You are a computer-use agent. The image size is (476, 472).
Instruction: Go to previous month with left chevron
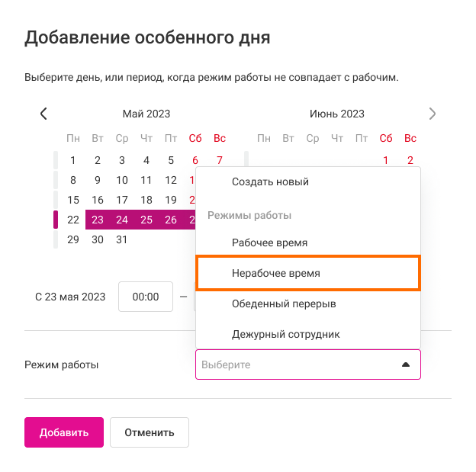coord(43,114)
